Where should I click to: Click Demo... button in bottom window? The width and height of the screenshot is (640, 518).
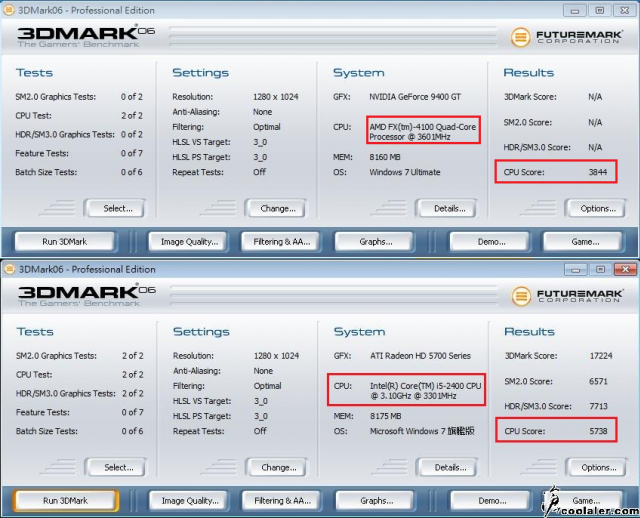pyautogui.click(x=491, y=500)
